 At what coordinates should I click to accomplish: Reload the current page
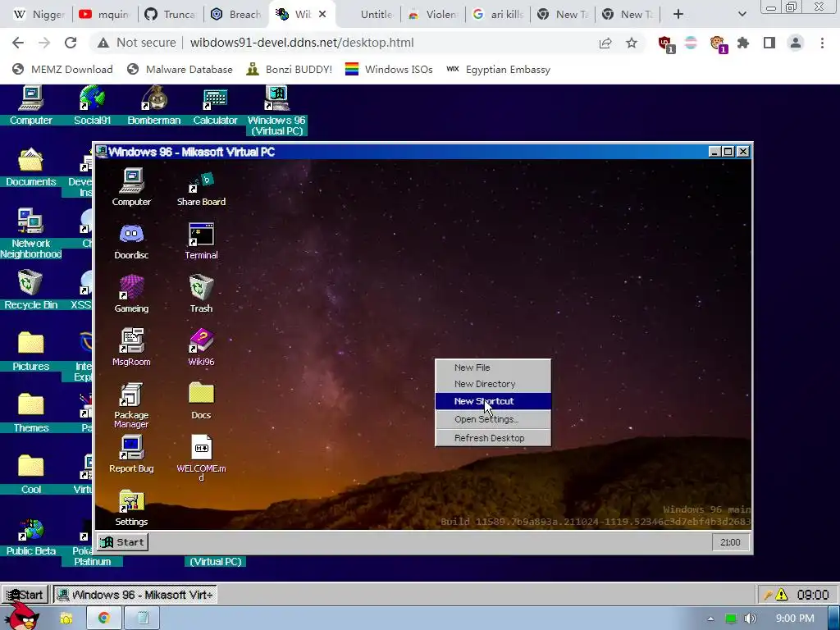coord(71,43)
